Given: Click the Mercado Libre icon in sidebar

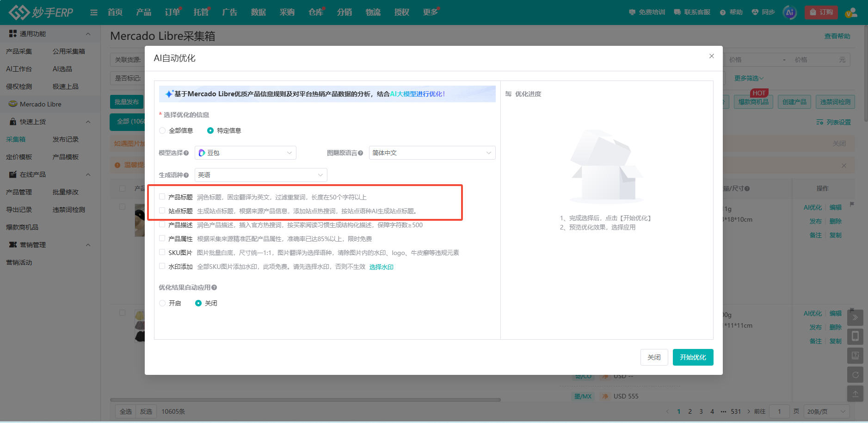Looking at the screenshot, I should coord(13,104).
